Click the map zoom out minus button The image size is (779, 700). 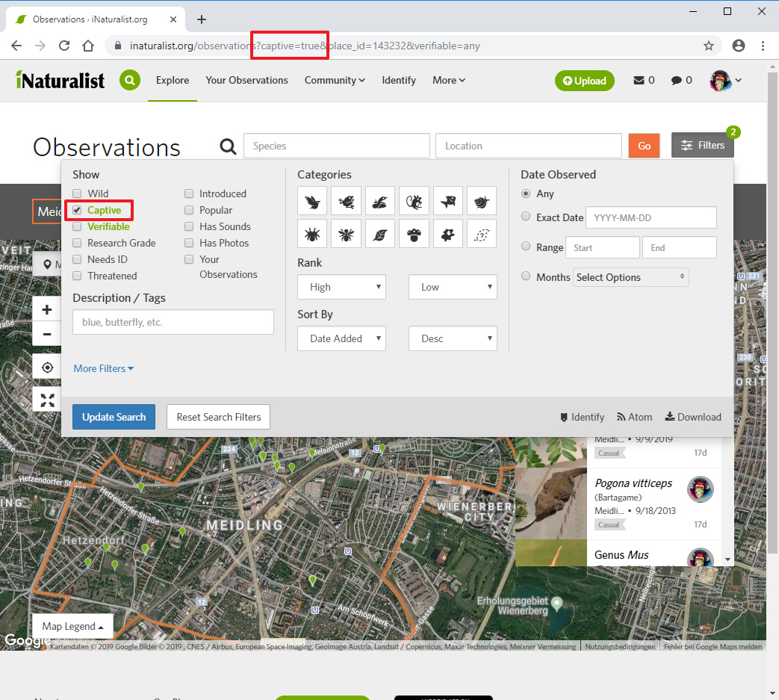(47, 335)
